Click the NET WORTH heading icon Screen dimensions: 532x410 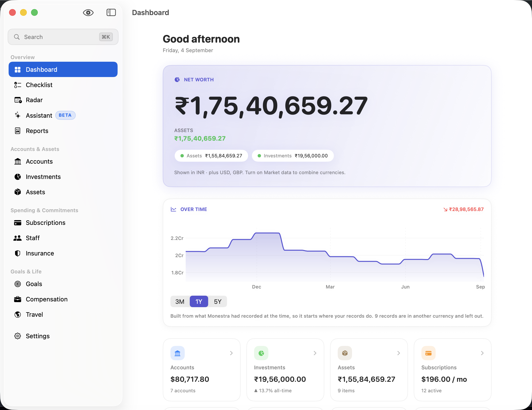(177, 79)
